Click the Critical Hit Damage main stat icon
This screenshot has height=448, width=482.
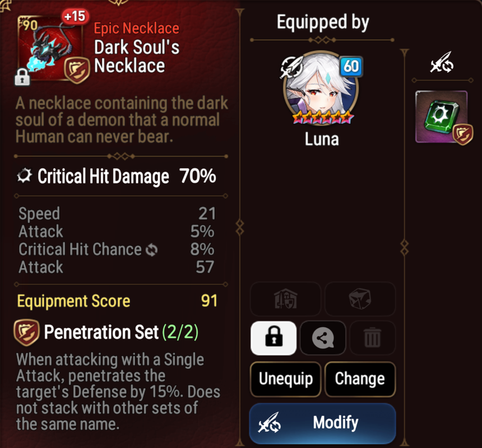[24, 176]
